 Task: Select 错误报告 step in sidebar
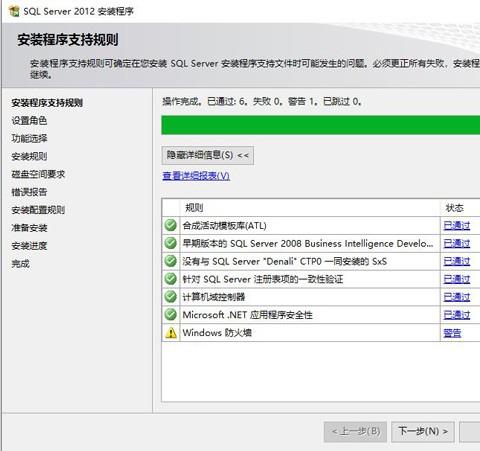pyautogui.click(x=29, y=192)
